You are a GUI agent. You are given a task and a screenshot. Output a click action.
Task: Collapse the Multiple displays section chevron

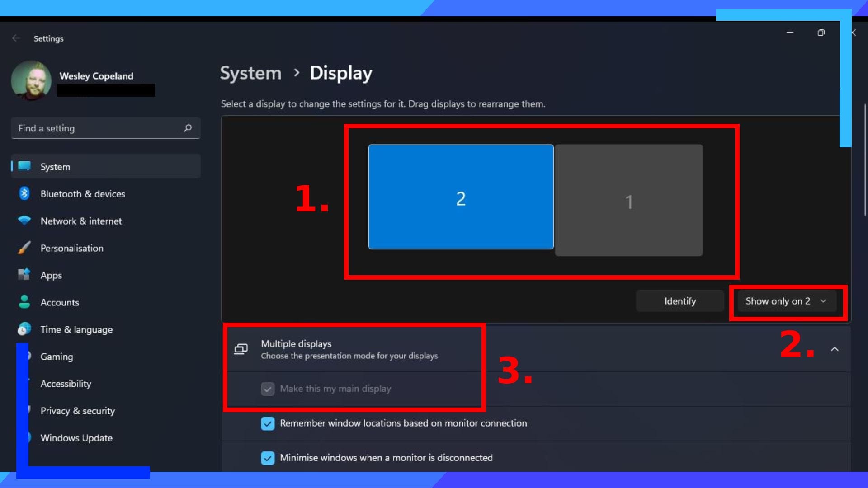tap(835, 348)
